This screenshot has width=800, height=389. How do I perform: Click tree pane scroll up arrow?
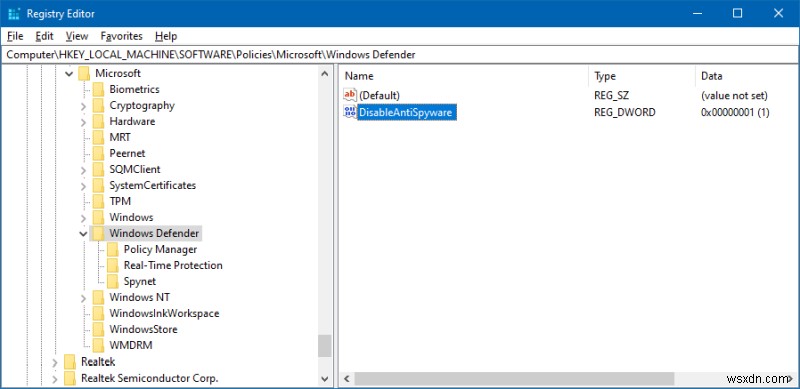click(x=324, y=74)
